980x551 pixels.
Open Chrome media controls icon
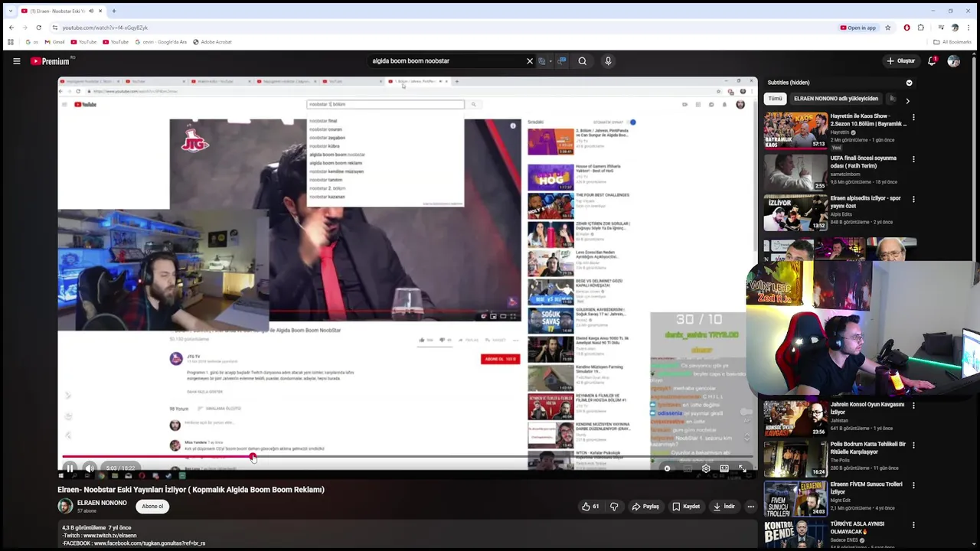pyautogui.click(x=939, y=28)
